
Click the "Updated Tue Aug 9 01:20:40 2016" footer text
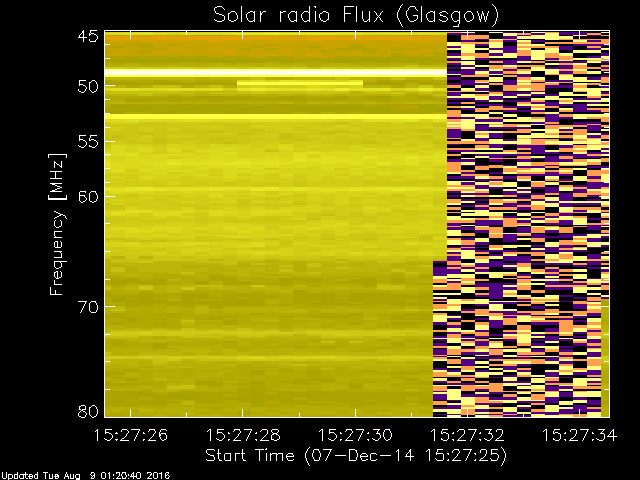pyautogui.click(x=85, y=476)
